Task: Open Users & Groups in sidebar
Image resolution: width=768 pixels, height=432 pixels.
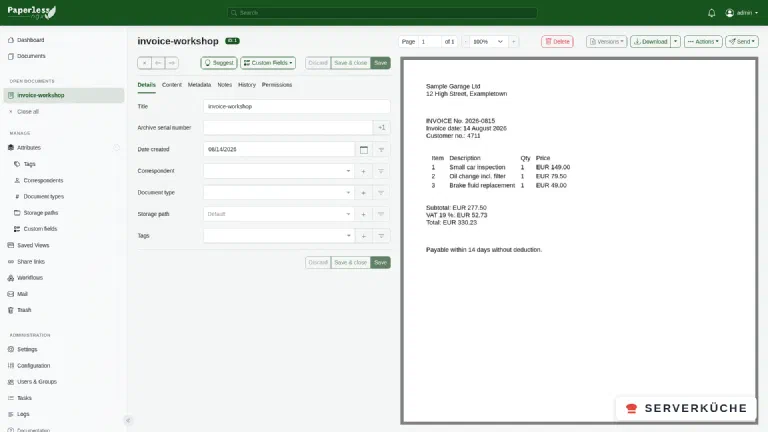Action: coord(37,382)
